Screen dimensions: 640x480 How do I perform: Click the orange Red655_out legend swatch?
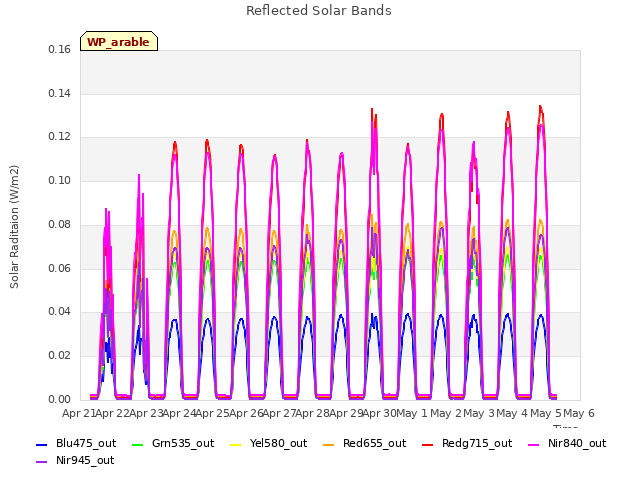tap(329, 444)
